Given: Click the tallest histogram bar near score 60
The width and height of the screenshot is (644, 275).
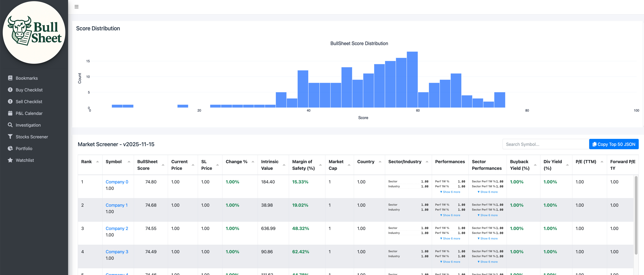Looking at the screenshot, I should click(412, 79).
